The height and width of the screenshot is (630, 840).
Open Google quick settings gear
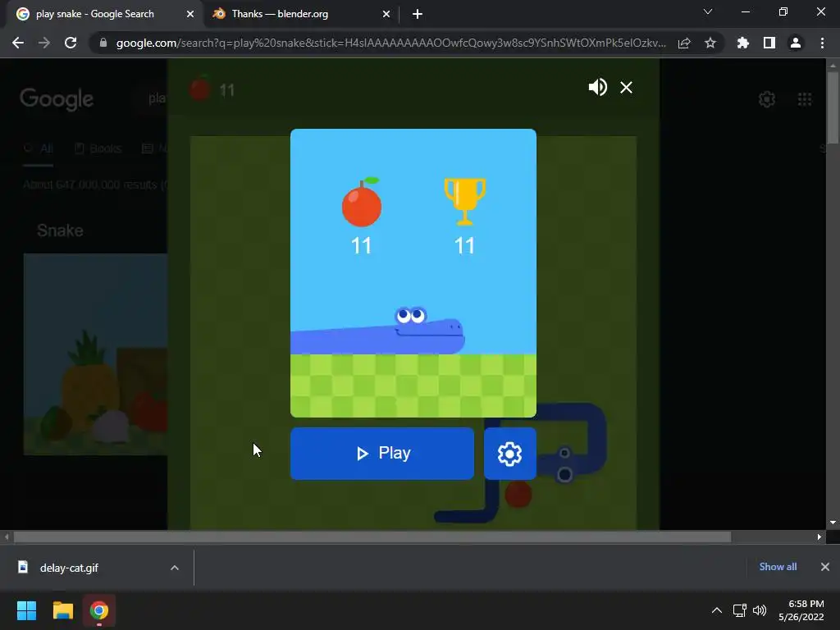(x=767, y=99)
